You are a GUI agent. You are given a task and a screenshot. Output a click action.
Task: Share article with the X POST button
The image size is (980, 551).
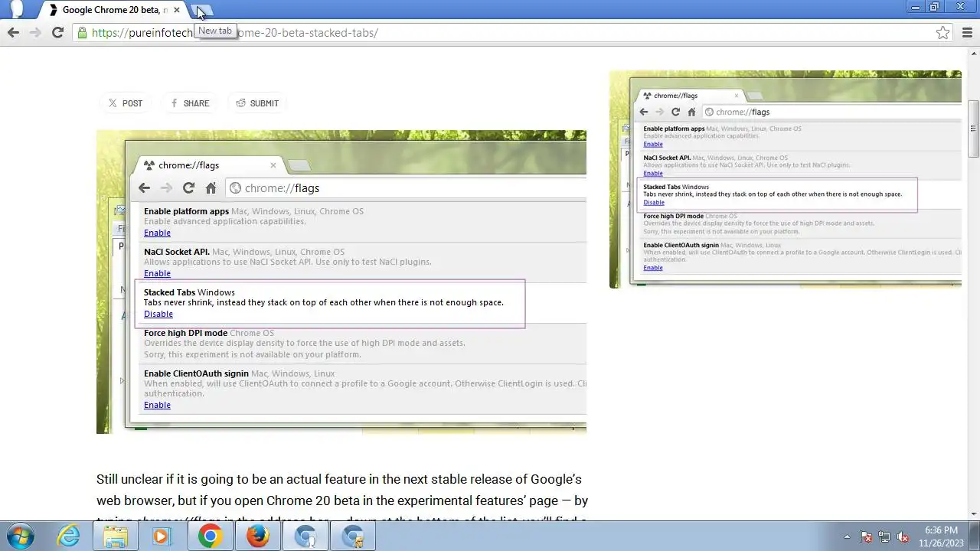(x=126, y=103)
